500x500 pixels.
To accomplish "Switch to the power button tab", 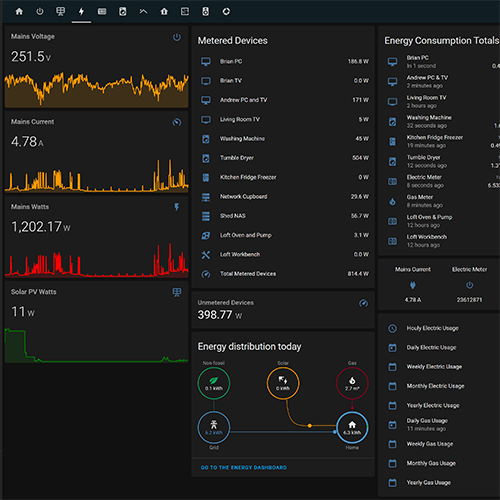I will coord(40,12).
